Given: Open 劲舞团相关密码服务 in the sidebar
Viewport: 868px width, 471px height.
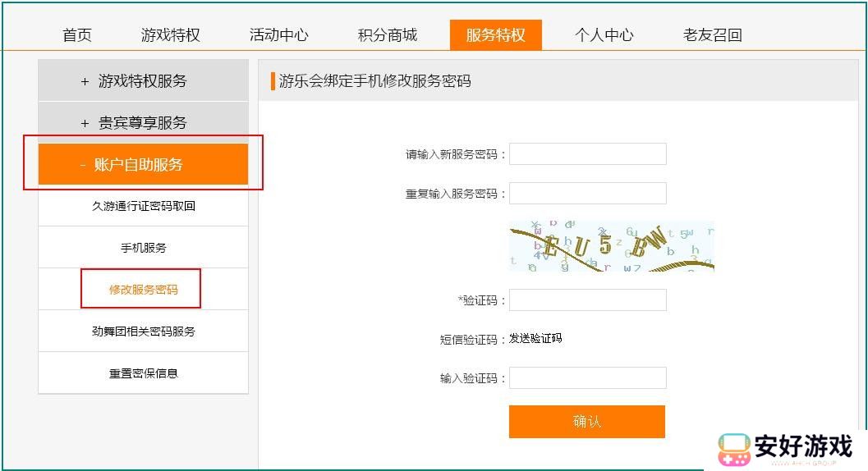Looking at the screenshot, I should 143,332.
